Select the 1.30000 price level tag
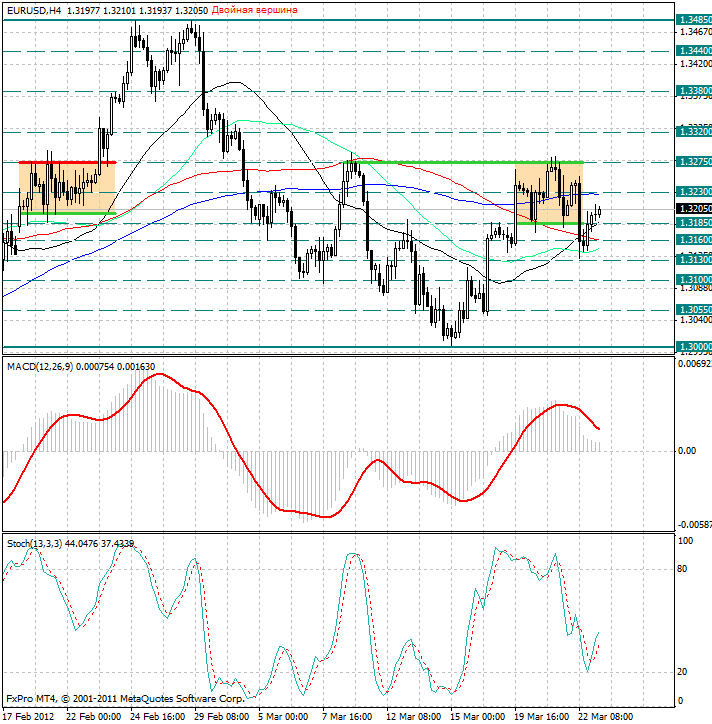The width and height of the screenshot is (712, 724). pos(694,347)
